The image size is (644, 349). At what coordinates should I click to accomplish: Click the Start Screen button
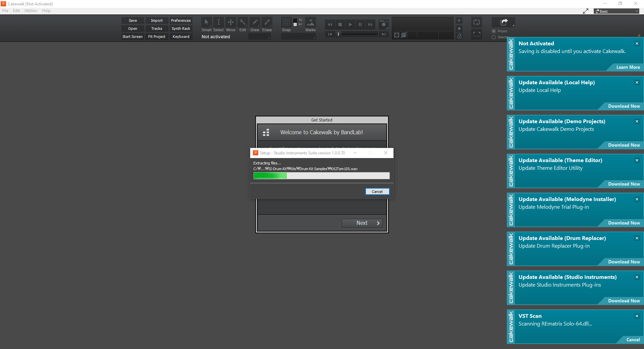[x=133, y=37]
